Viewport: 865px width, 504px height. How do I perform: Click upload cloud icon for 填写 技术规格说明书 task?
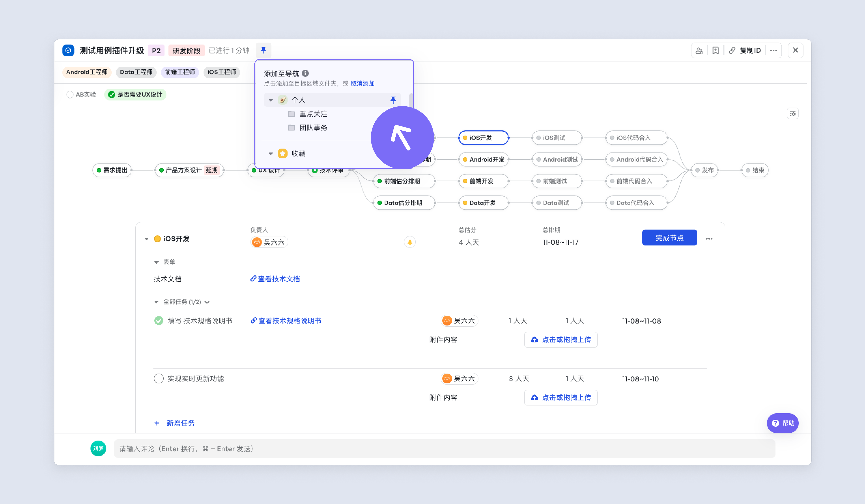534,340
